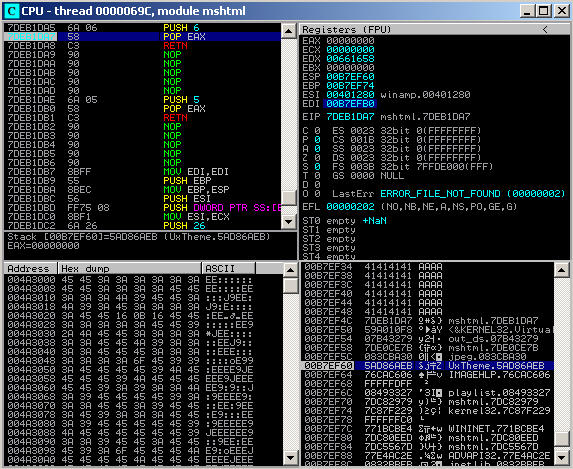Viewport: 573px width, 469px height.
Task: Select stack row 00B7EF6C playlist.08493327
Action: point(427,393)
